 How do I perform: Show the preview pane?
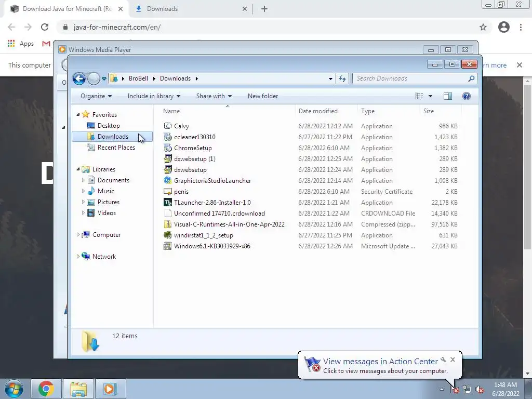pos(448,96)
